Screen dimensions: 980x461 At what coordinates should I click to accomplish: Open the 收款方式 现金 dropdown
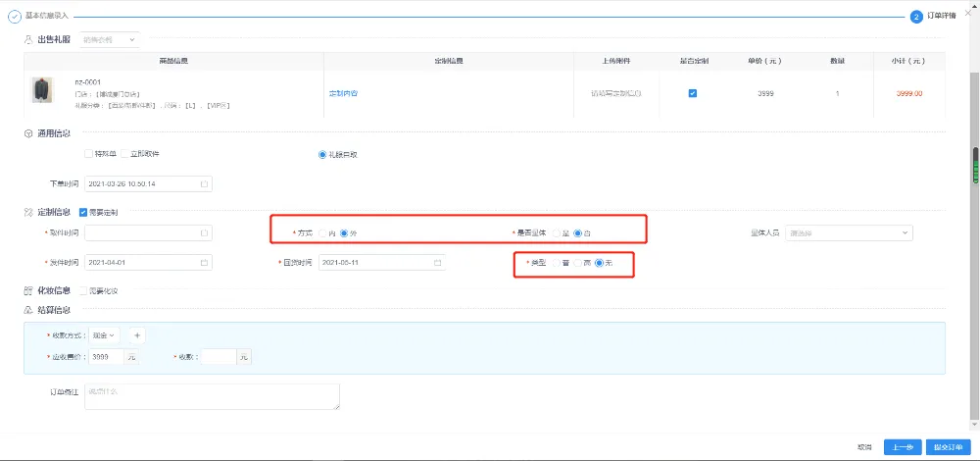[103, 335]
